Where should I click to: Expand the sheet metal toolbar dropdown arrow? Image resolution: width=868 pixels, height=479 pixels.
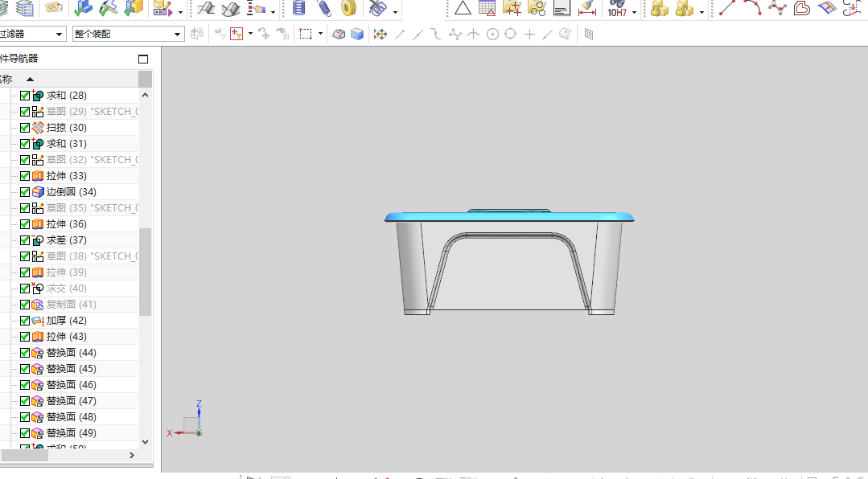coord(273,11)
